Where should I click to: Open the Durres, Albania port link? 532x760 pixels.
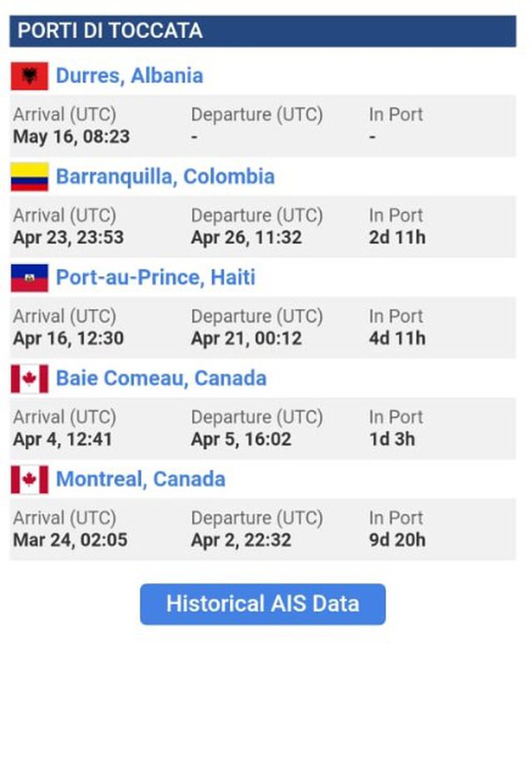(129, 76)
